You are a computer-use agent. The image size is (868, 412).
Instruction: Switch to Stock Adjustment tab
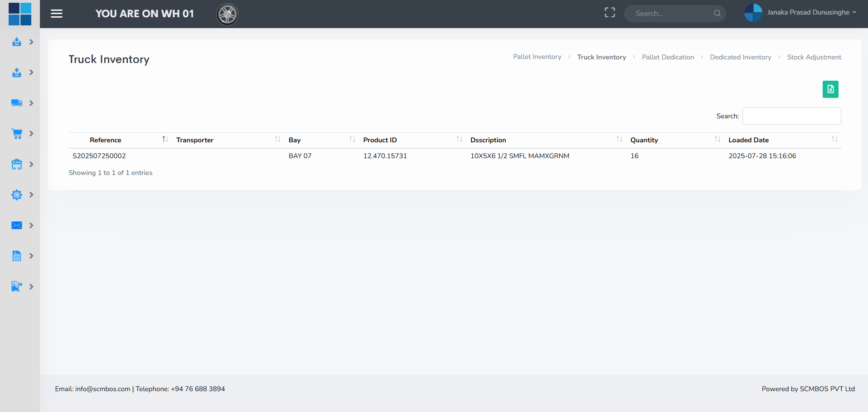(814, 57)
